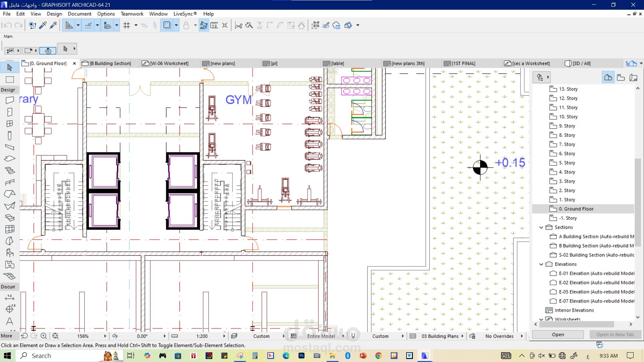Open the Project Map view in Navigator
Screen dimensions: 644x362
(608, 77)
